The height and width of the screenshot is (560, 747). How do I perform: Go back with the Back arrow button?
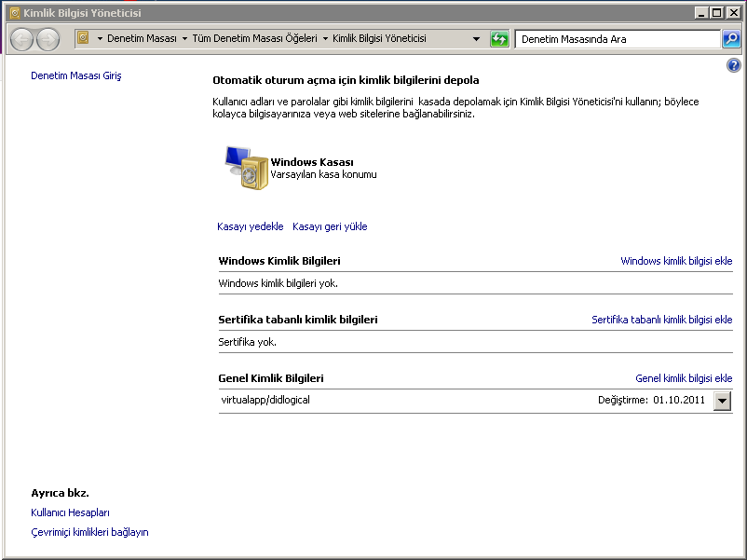21,39
